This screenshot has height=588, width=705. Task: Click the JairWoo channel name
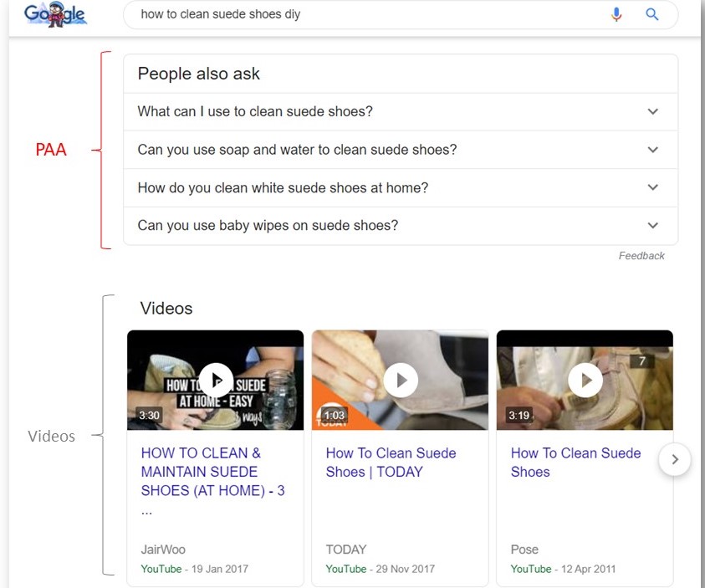(x=163, y=550)
